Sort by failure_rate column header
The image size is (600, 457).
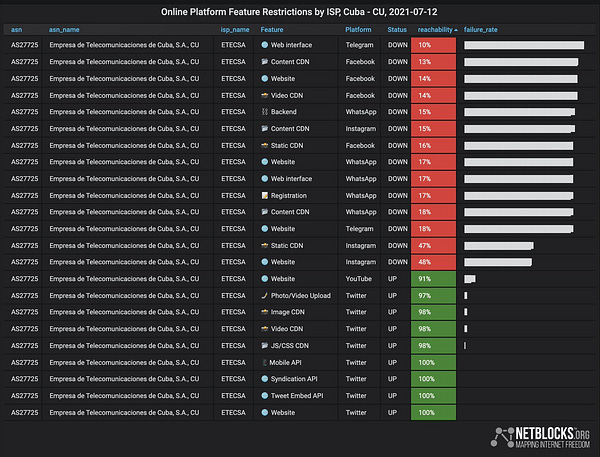point(481,29)
